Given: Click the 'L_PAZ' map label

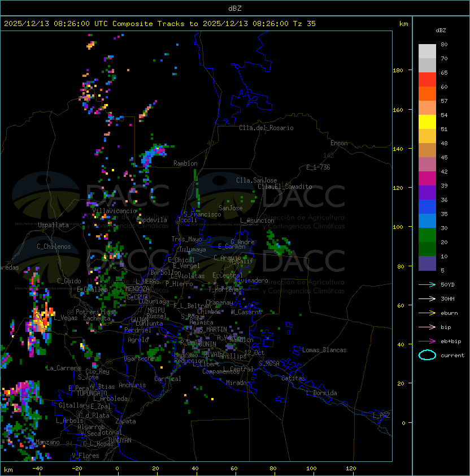Looking at the screenshot, I should pyautogui.click(x=381, y=416).
